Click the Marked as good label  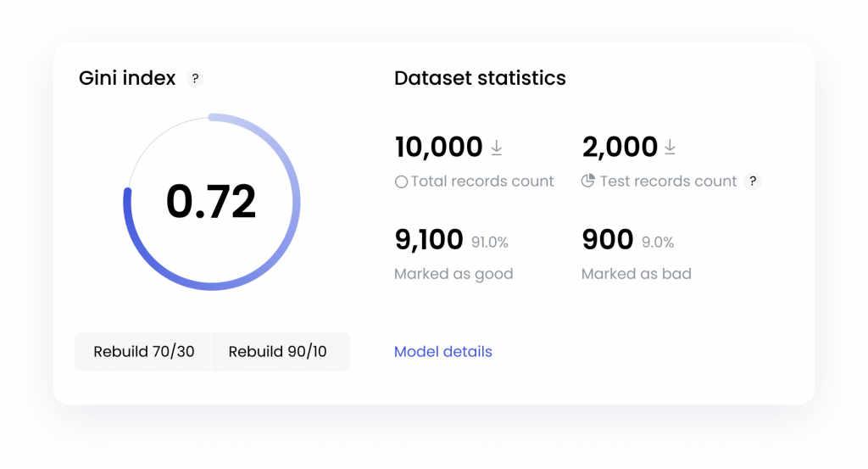point(453,274)
